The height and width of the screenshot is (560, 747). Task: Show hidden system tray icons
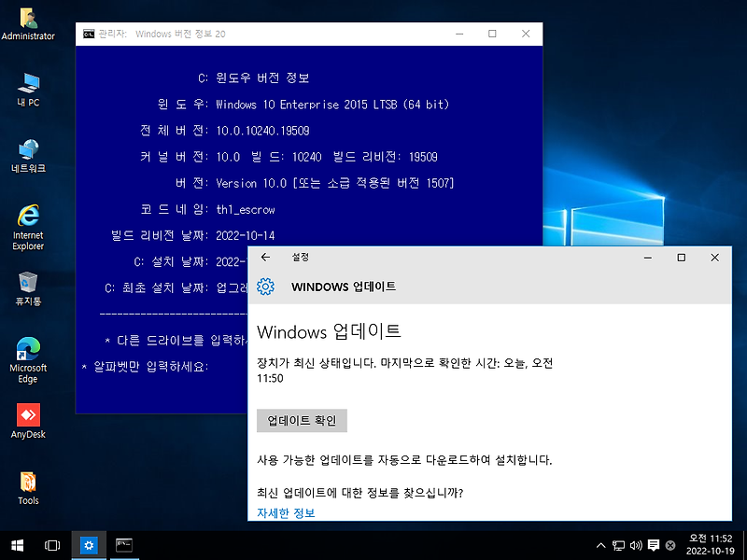(601, 545)
